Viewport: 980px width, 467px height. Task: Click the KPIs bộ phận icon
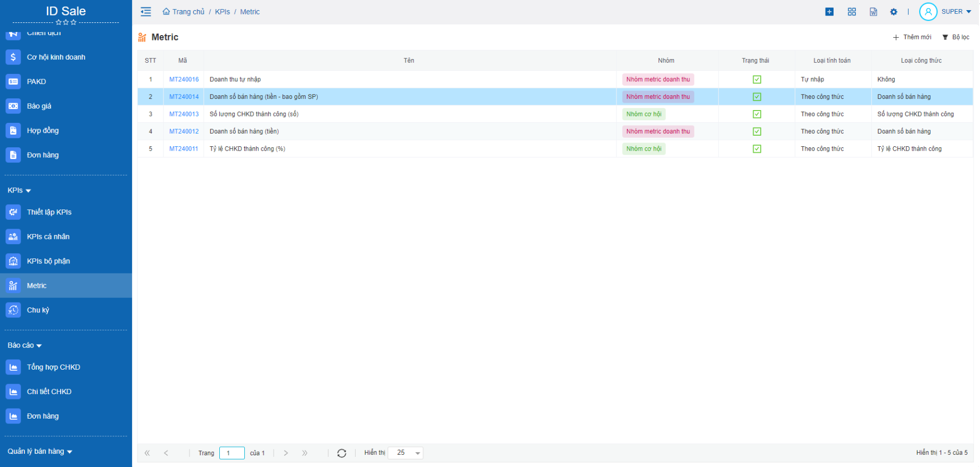(13, 261)
